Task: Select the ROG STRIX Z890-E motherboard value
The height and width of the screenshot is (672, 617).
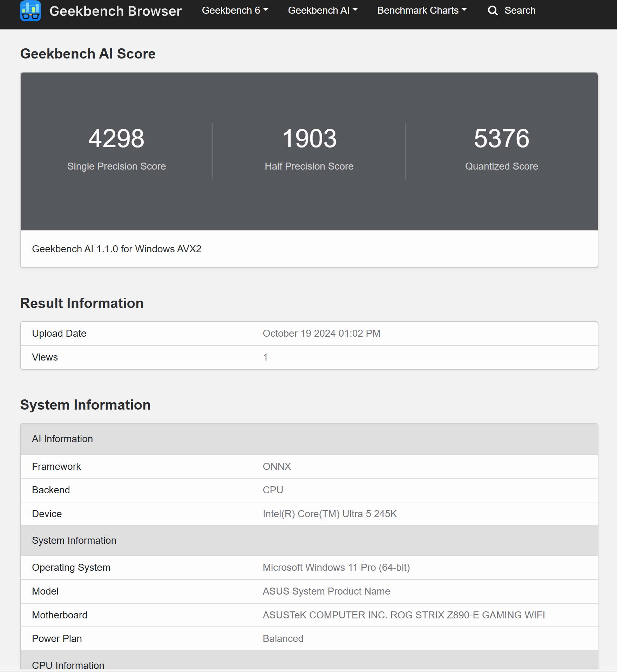Action: [404, 615]
